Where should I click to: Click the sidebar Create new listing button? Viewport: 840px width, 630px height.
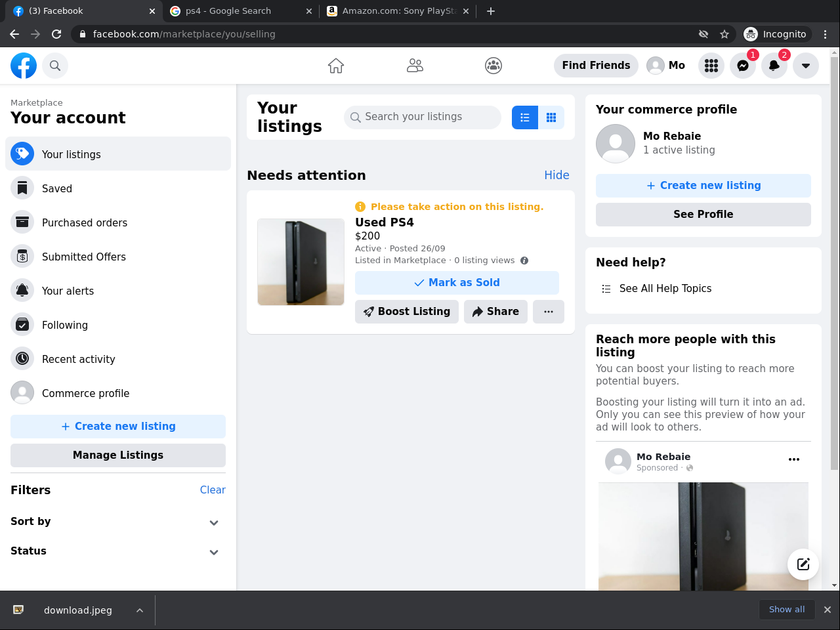pos(118,427)
